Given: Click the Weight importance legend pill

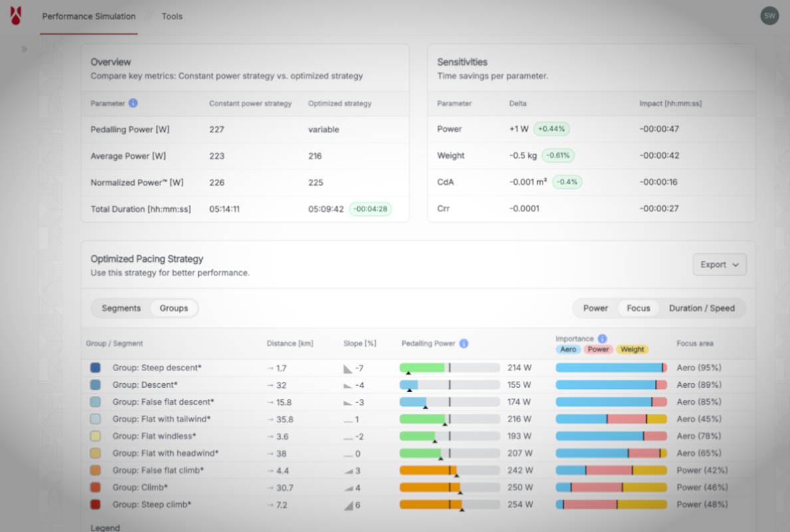Looking at the screenshot, I should point(632,350).
